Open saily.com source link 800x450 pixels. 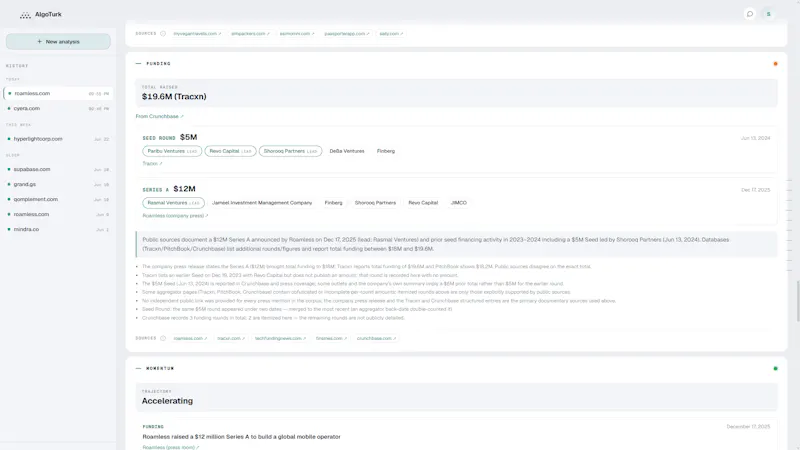click(x=391, y=34)
